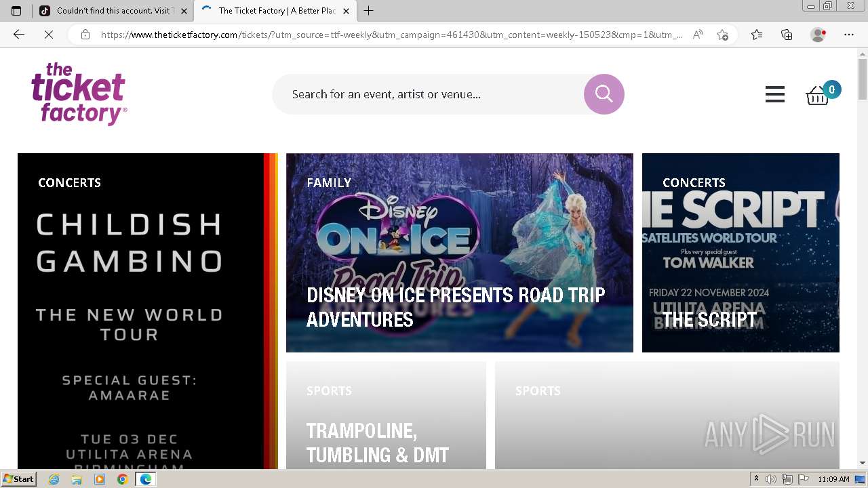Screen dimensions: 868x488
Task: Click the volume speaker tray icon
Action: 771,479
